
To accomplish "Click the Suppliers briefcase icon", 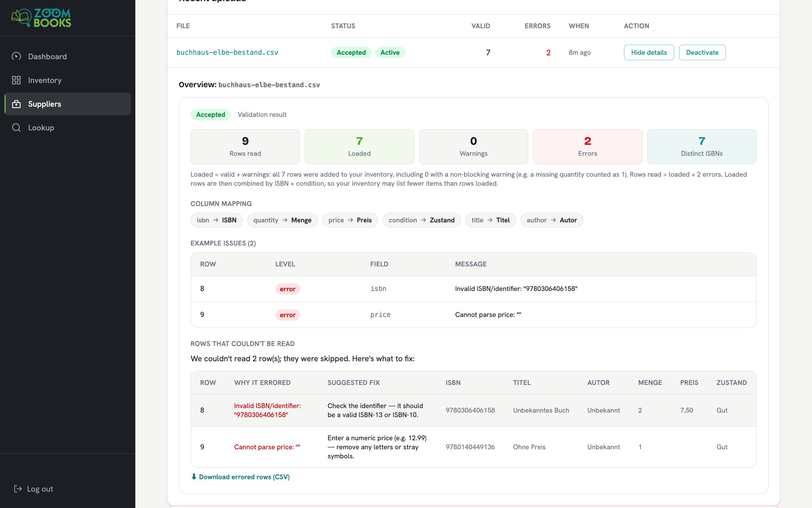I will (x=16, y=104).
